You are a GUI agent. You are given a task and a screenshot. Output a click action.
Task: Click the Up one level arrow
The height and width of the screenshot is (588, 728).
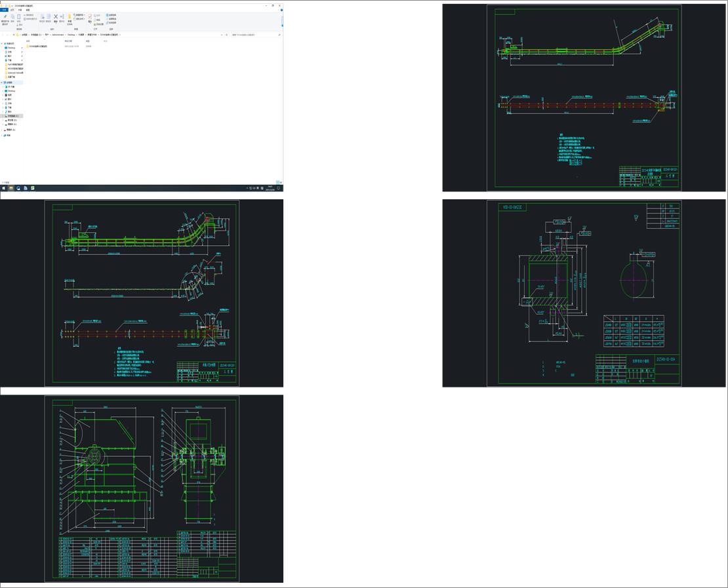point(14,35)
